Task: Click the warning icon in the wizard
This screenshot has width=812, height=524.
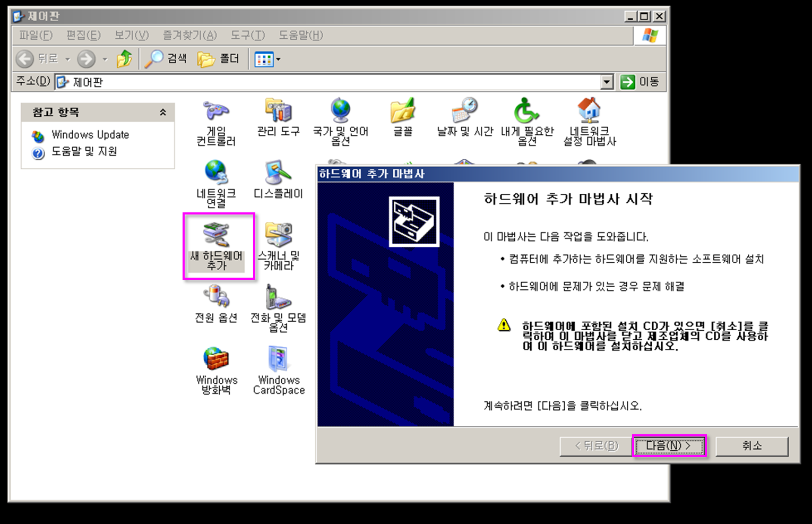Action: 504,324
